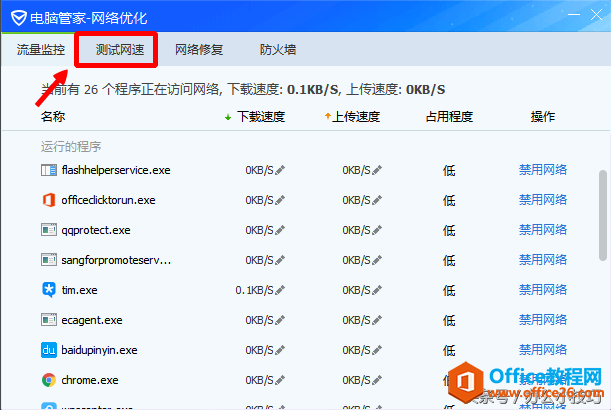Screen dimensions: 611x410
Task: Select the tim.exe process name
Action: (79, 290)
